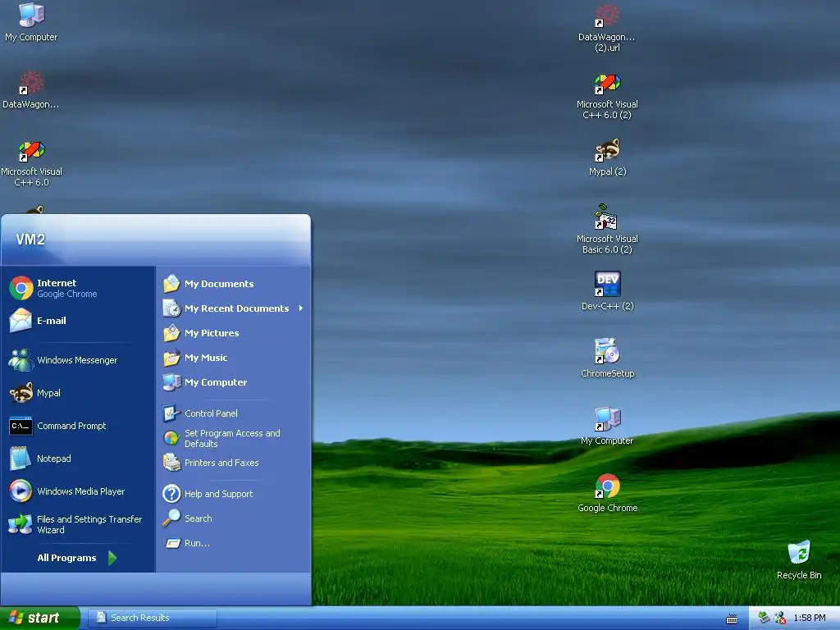The image size is (840, 630).
Task: Open My Computer desktop icon at top-left
Action: (31, 22)
